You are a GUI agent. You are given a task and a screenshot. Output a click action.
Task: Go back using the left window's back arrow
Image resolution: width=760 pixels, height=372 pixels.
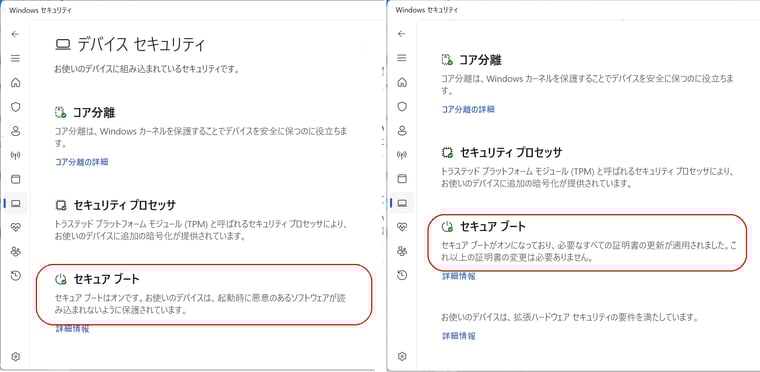[x=16, y=34]
